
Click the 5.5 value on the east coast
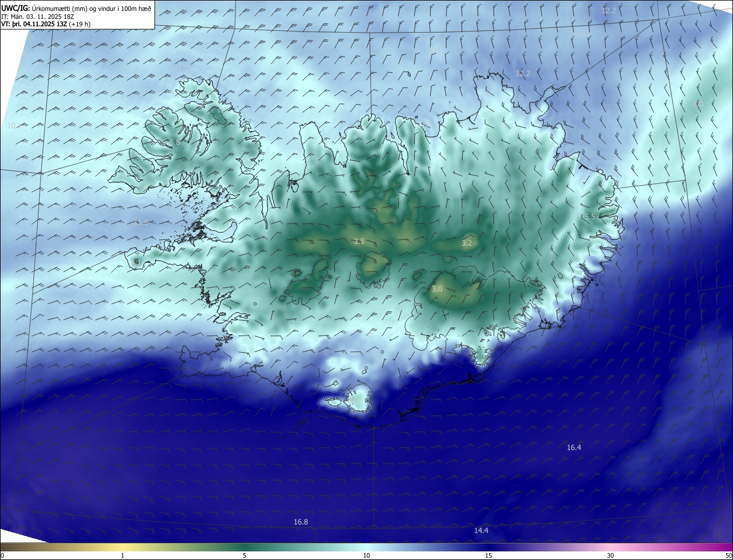(x=590, y=216)
